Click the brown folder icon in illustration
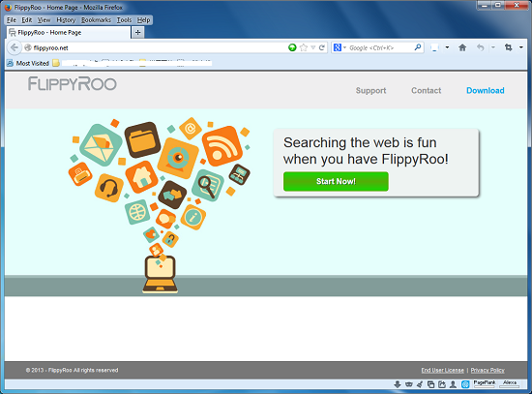 [x=142, y=139]
